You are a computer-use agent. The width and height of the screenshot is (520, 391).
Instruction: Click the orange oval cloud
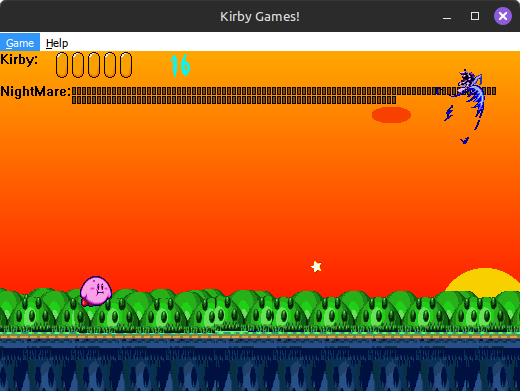click(391, 115)
